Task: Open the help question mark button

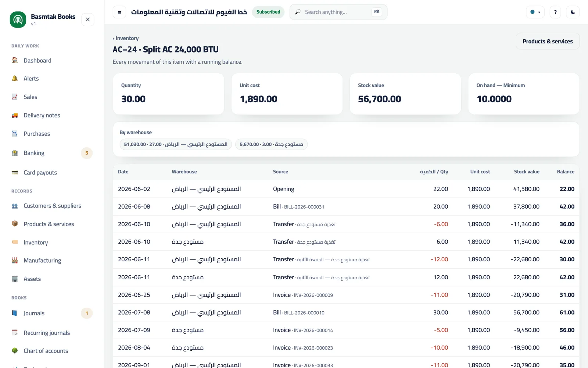Action: [x=555, y=12]
